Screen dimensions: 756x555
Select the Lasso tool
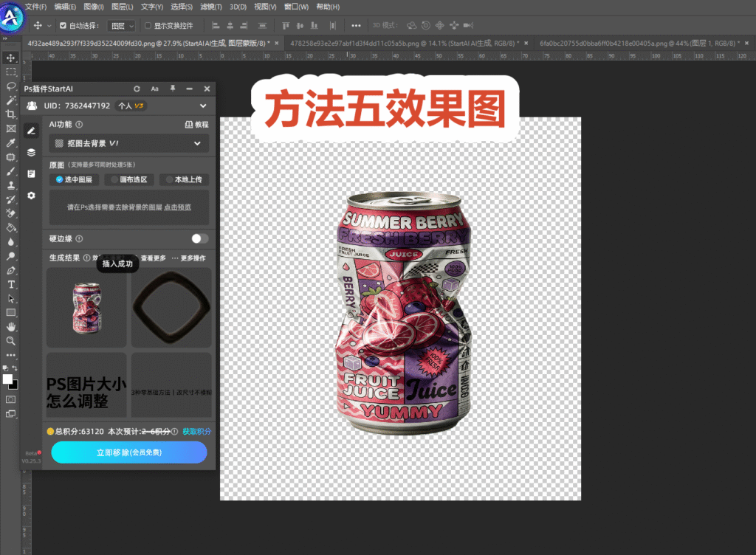10,86
